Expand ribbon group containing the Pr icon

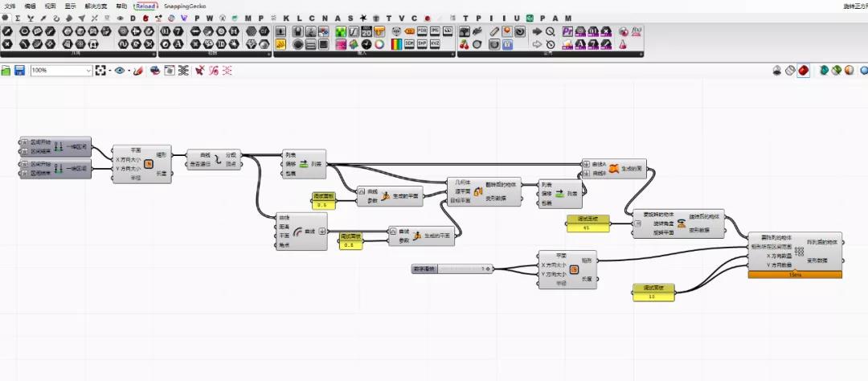tap(641, 55)
